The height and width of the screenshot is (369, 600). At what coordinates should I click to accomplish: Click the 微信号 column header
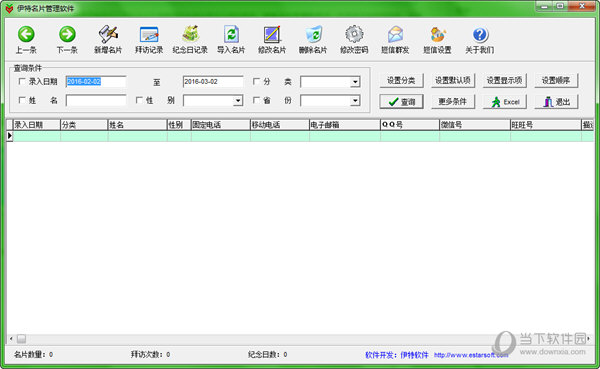coord(475,125)
